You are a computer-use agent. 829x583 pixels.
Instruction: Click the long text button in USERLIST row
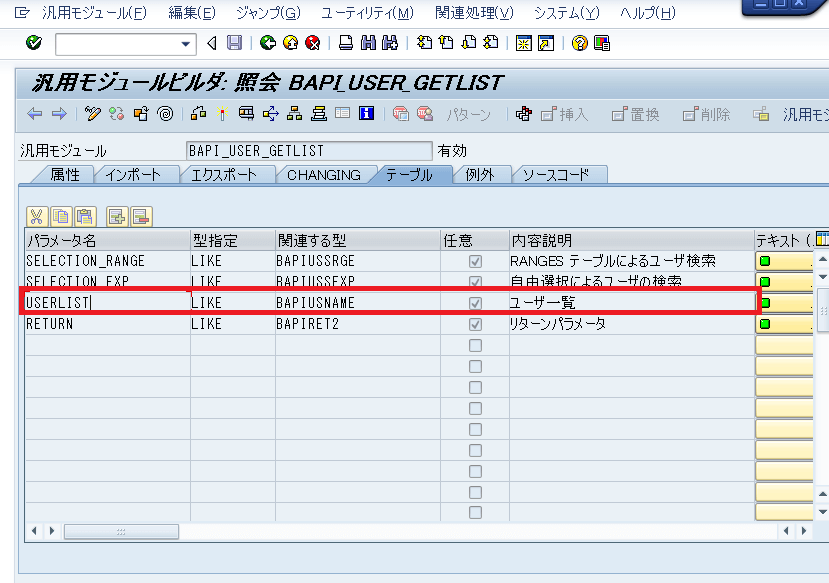click(x=784, y=303)
